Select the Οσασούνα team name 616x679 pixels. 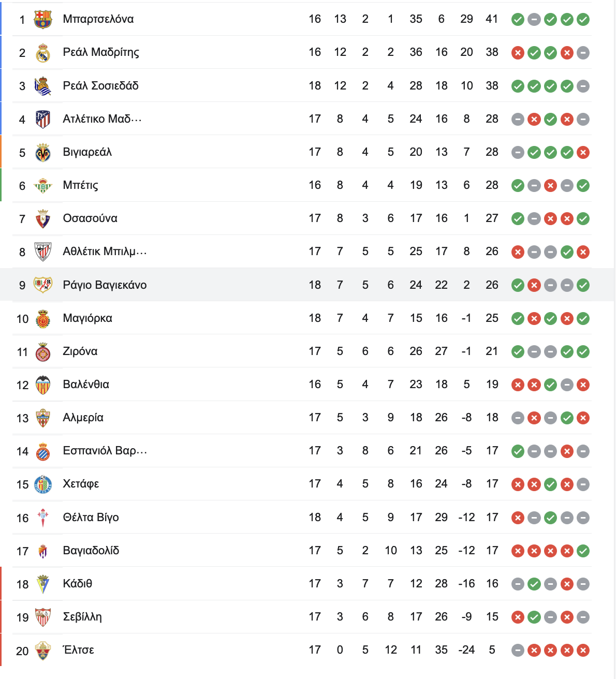[x=90, y=218]
